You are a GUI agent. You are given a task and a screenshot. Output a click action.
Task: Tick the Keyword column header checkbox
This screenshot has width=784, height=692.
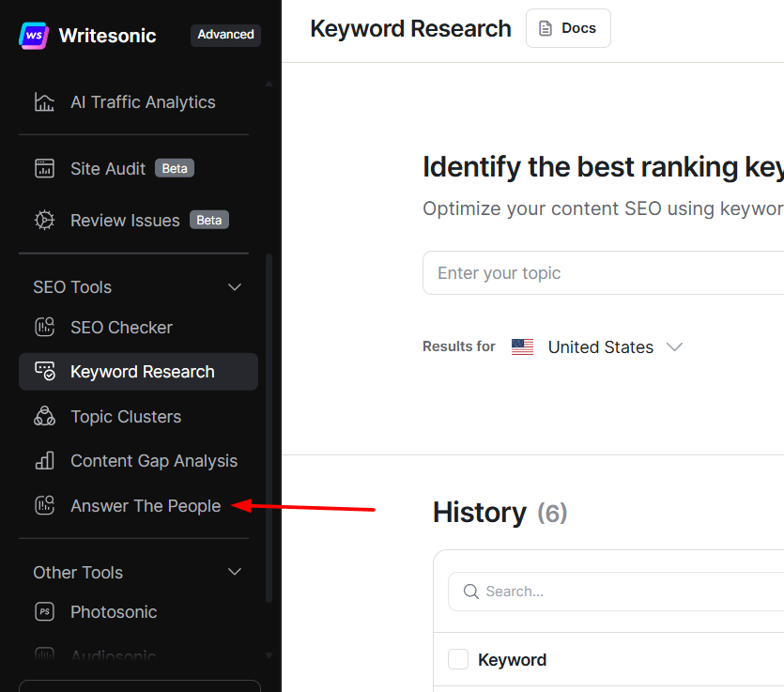458,659
